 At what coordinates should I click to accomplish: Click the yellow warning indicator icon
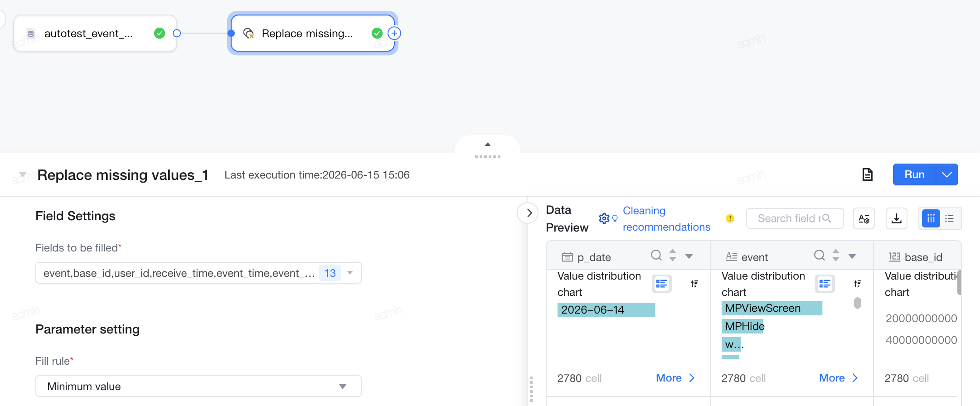coord(730,218)
